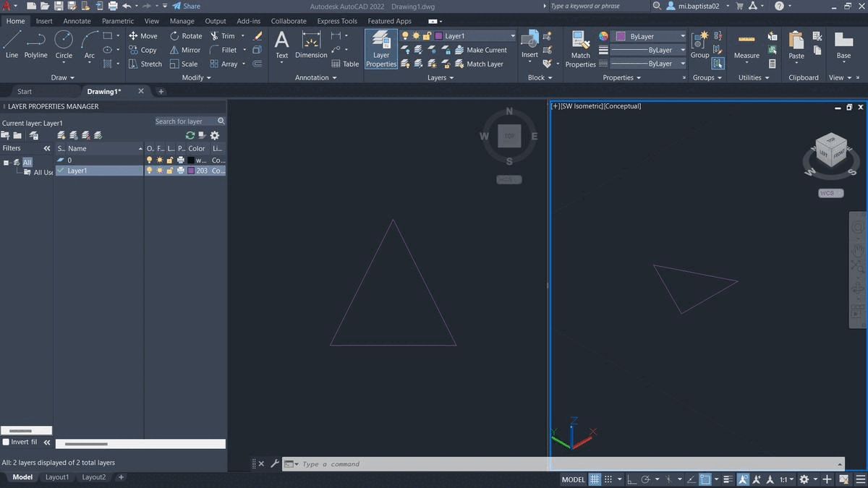This screenshot has height=488, width=868.
Task: Select the Polyline tool
Action: 35,44
